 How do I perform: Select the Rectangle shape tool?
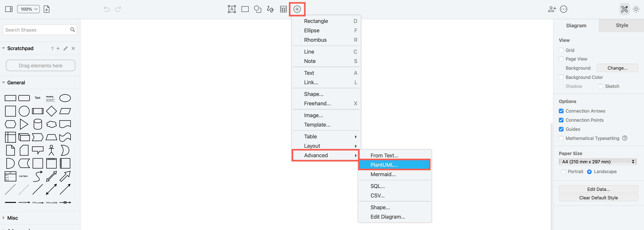click(245, 9)
